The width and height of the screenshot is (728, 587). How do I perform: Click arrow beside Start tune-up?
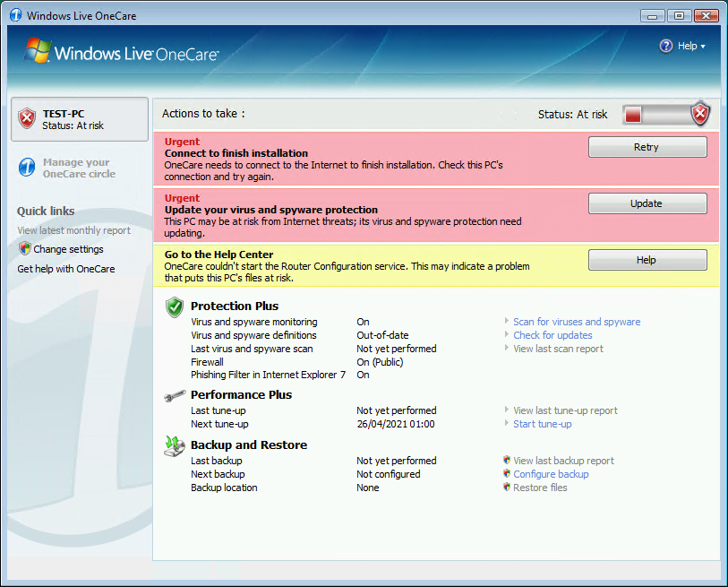(x=507, y=423)
